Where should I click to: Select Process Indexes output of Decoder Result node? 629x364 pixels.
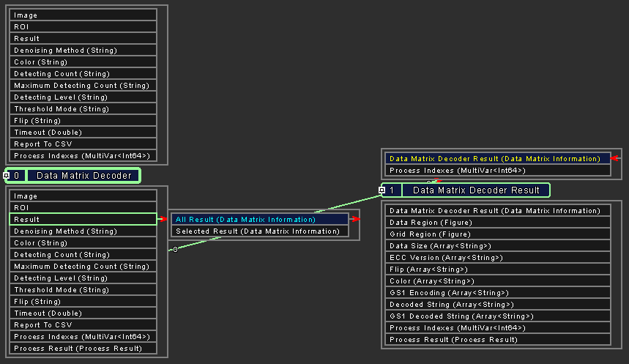(x=498, y=328)
